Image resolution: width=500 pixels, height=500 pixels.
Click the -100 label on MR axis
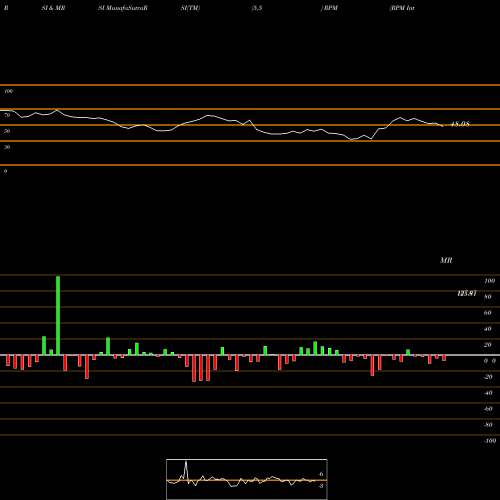pos(490,441)
